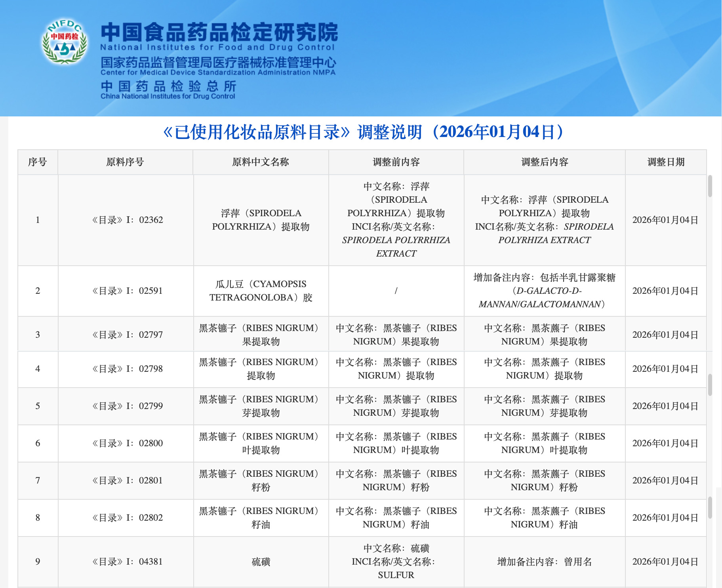
Task: Click the 调整后内容 column header
Action: click(545, 162)
